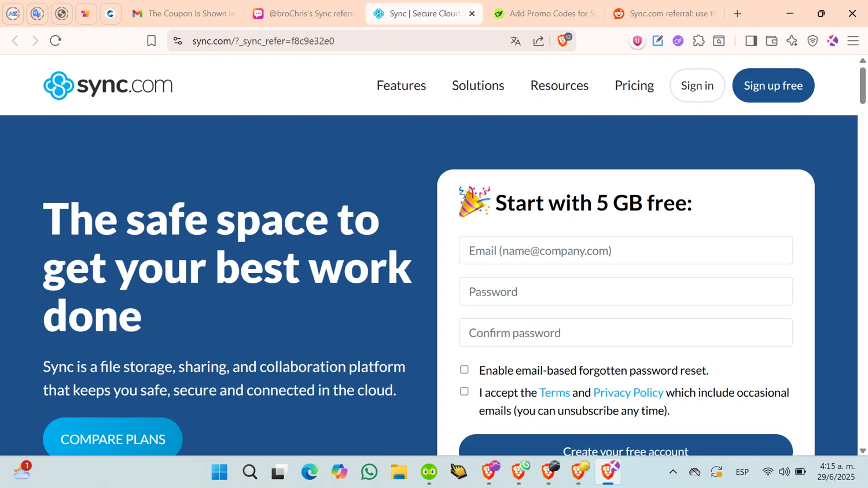Show hidden system tray icons chevron
868x488 pixels.
[x=673, y=472]
